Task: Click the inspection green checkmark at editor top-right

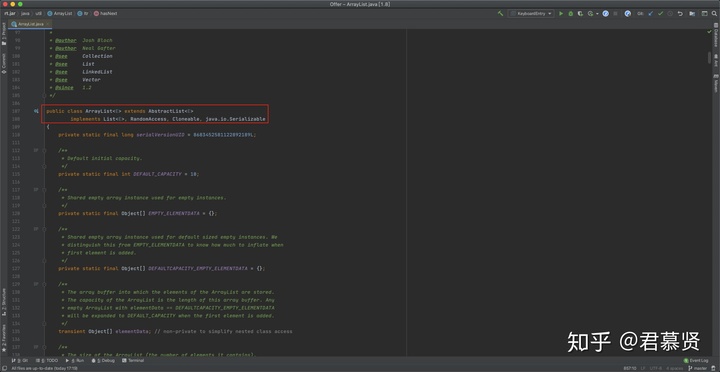Action: (x=709, y=32)
